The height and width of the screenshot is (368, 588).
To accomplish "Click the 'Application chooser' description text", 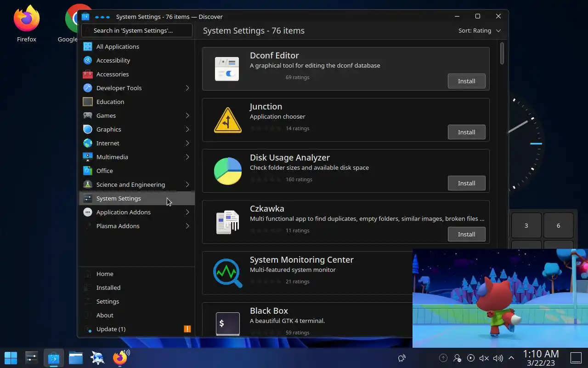I will point(277,116).
